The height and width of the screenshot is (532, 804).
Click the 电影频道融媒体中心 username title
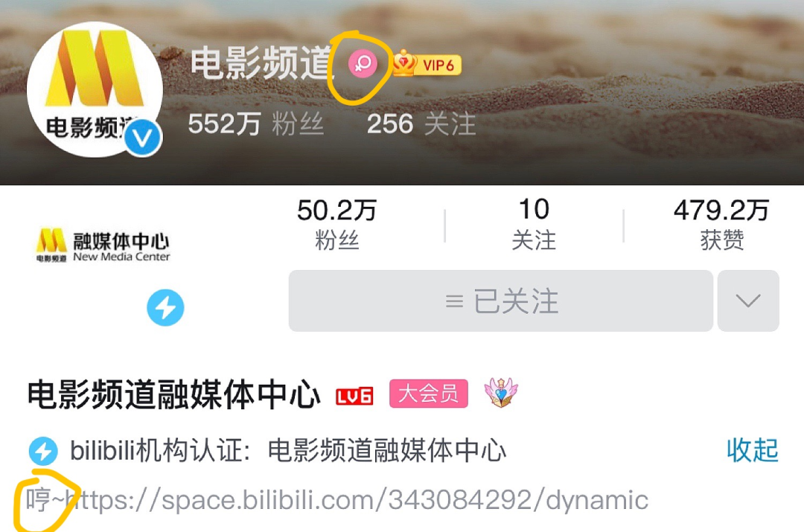[173, 395]
